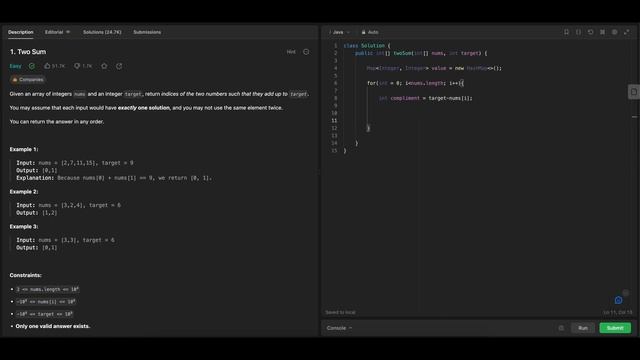The image size is (640, 360).
Task: Open the notes panel icon at editor's right edge
Action: (x=633, y=92)
